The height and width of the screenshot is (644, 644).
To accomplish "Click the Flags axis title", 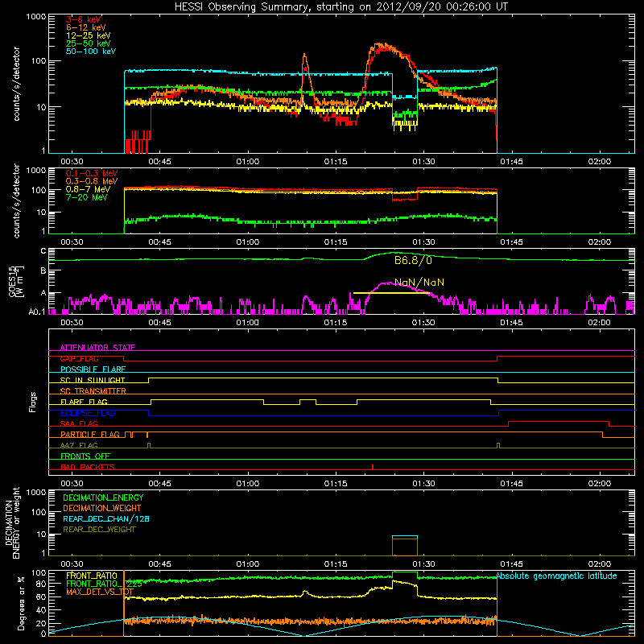I will tap(32, 402).
